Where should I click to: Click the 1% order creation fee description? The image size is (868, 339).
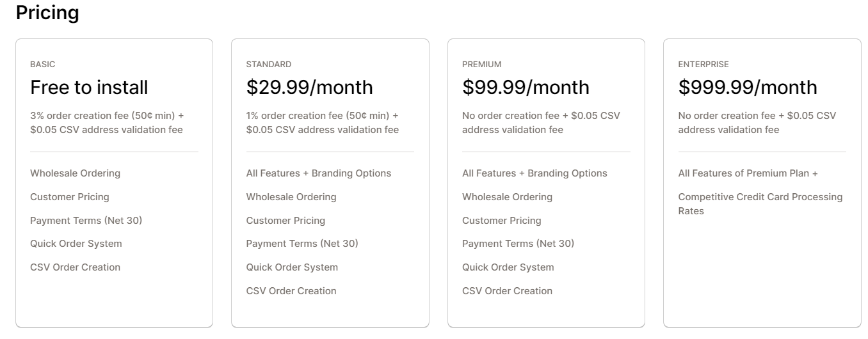(323, 123)
